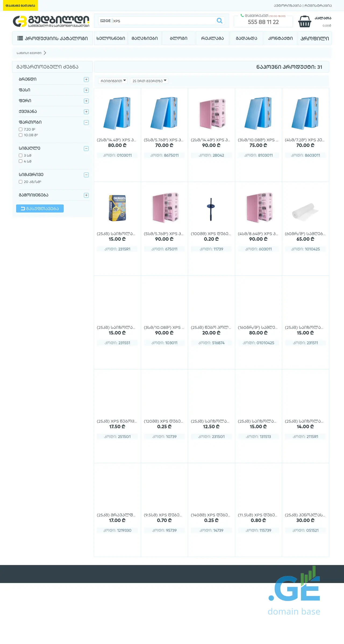The width and height of the screenshot is (344, 644).
Task: Click the რეგისტრაცია link
Action: click(x=318, y=5)
